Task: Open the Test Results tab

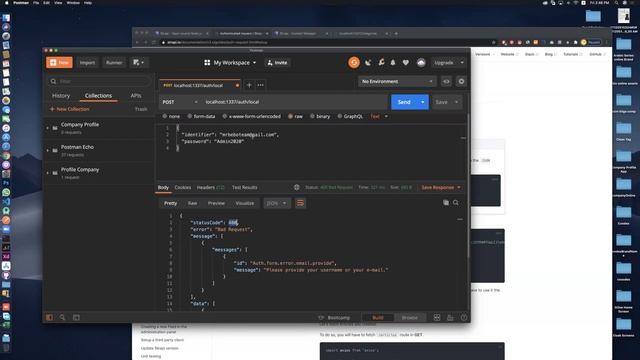Action: pyautogui.click(x=244, y=187)
